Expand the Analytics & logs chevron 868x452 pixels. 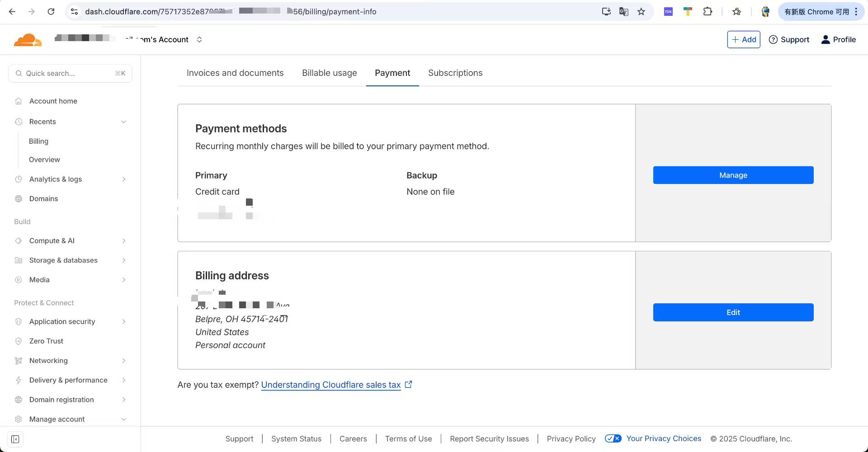click(x=124, y=179)
